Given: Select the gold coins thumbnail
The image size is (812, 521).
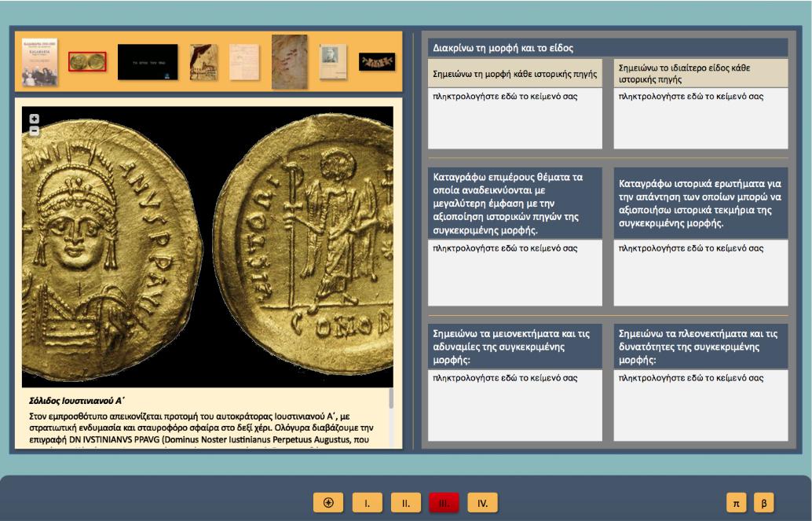Looking at the screenshot, I should 87,62.
